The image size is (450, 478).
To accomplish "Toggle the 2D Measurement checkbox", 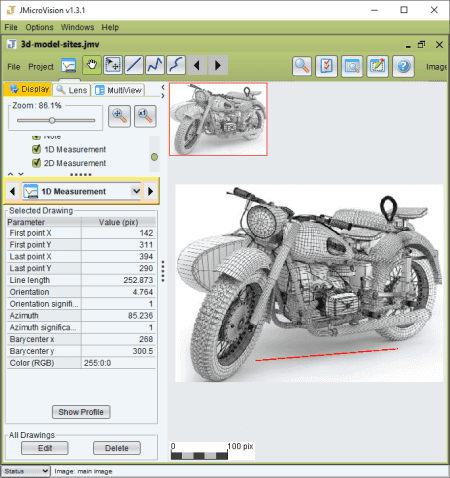I will [x=37, y=163].
